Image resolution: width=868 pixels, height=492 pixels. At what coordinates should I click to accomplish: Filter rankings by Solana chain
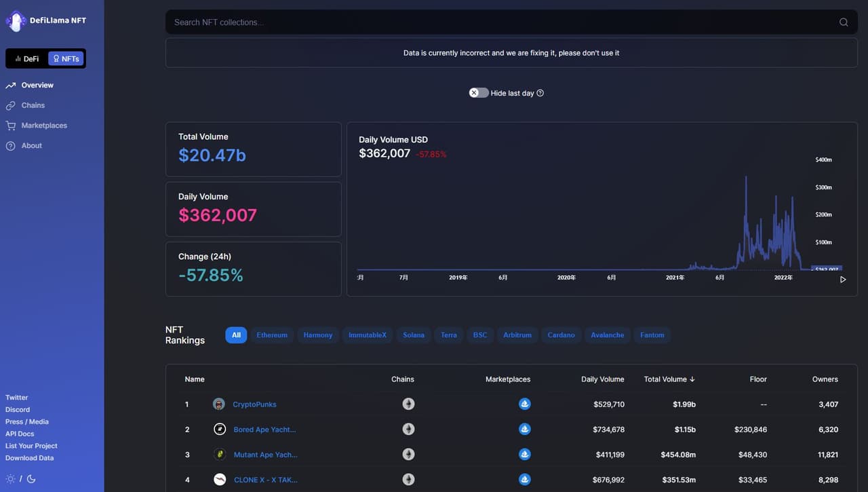[414, 335]
